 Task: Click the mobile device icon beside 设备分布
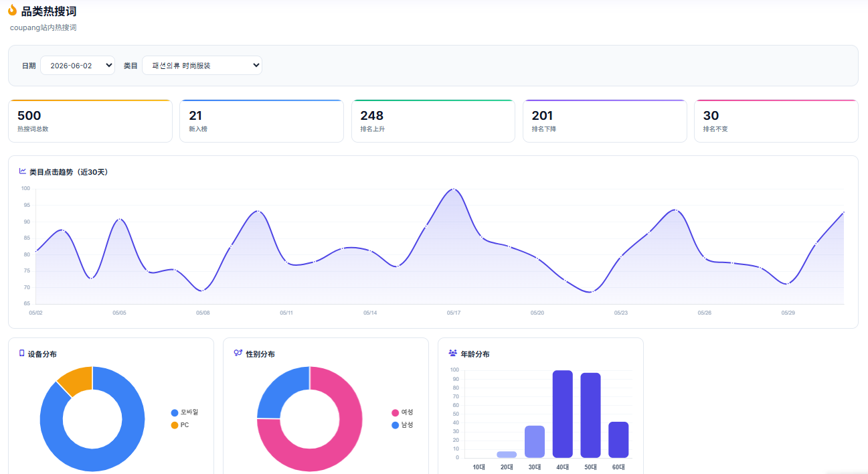point(22,353)
